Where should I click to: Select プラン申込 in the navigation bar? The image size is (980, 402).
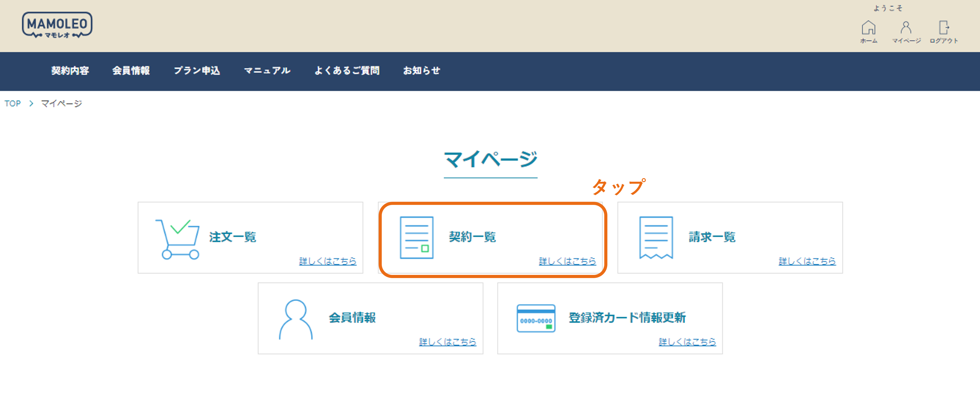coord(197,71)
